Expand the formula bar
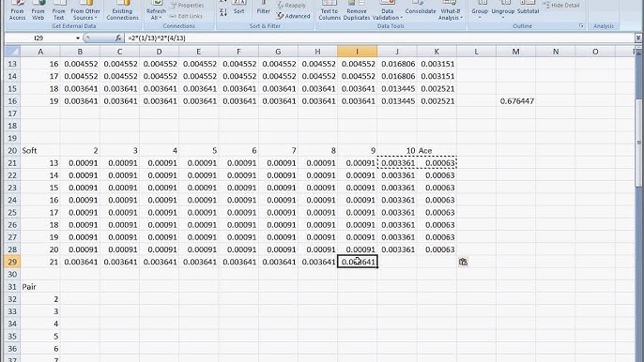The height and width of the screenshot is (362, 644). pyautogui.click(x=637, y=38)
